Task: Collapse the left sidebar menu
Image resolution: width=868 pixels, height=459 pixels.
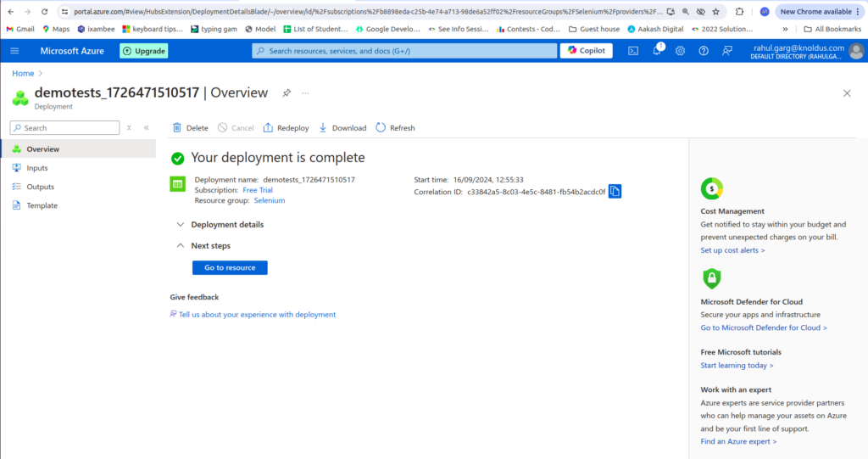Action: [x=146, y=128]
